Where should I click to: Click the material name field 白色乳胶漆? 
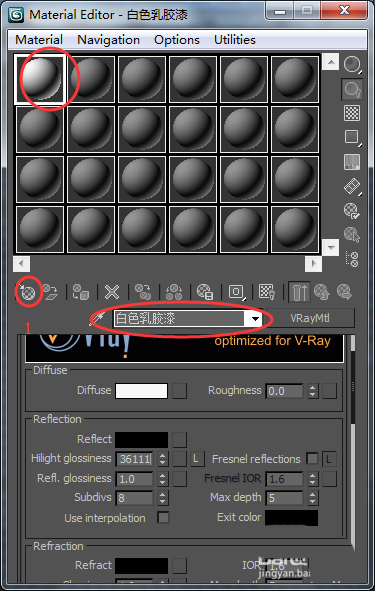click(180, 319)
